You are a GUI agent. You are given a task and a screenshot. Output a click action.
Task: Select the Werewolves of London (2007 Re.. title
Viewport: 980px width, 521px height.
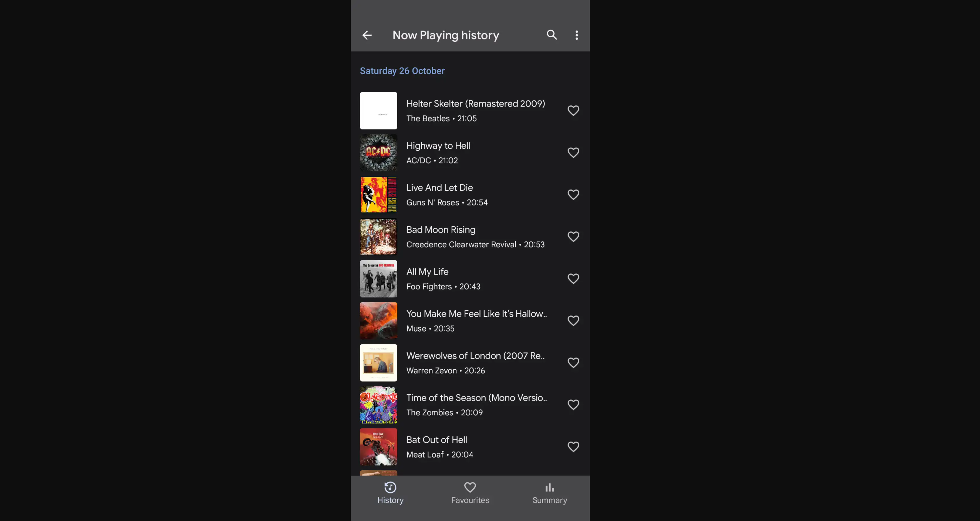475,356
